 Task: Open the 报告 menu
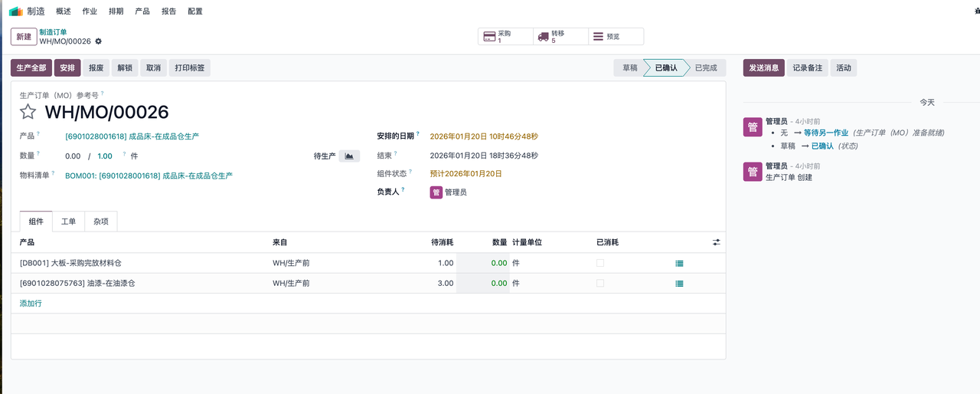[169, 11]
